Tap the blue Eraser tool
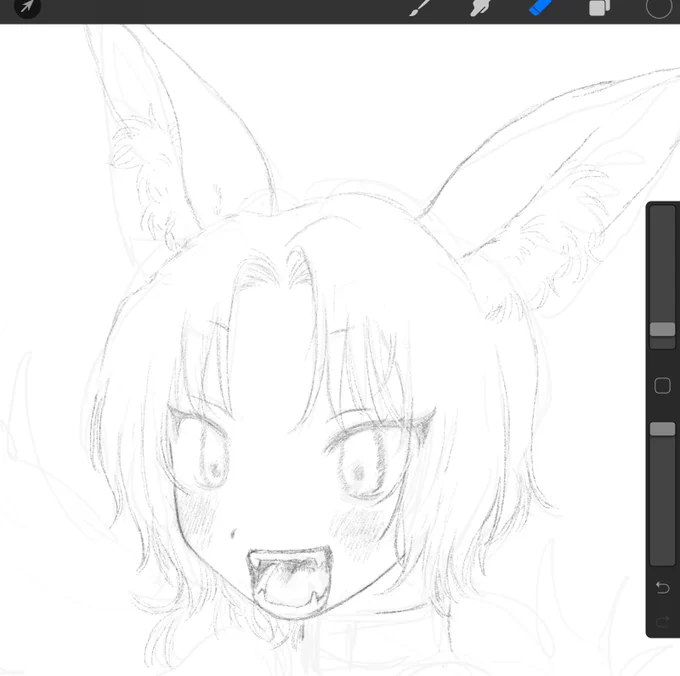 point(540,7)
